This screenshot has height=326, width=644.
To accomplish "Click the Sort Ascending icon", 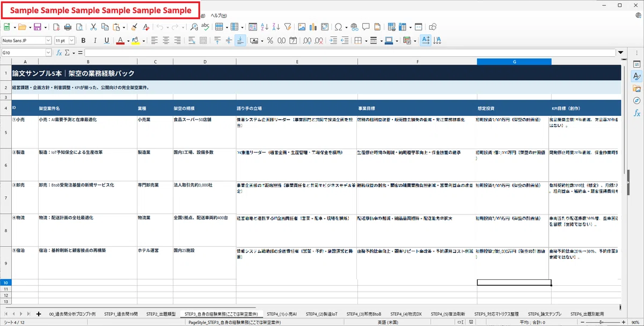I will click(x=265, y=27).
